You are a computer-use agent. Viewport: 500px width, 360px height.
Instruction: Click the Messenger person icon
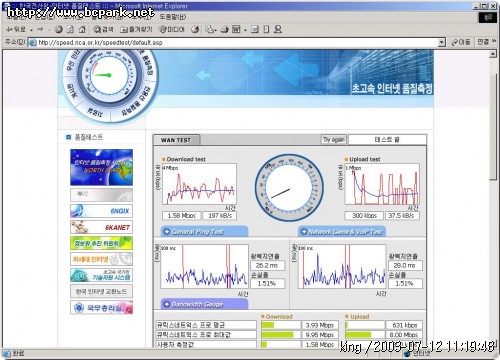point(278,30)
